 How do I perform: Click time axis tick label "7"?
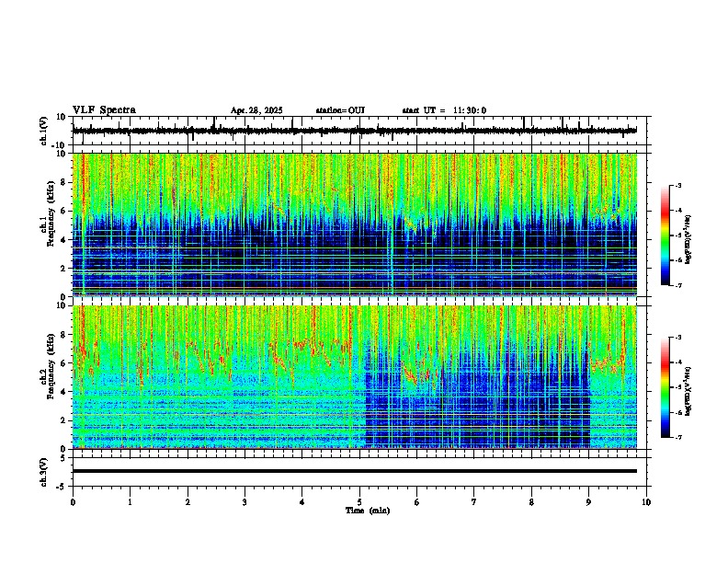tap(474, 502)
